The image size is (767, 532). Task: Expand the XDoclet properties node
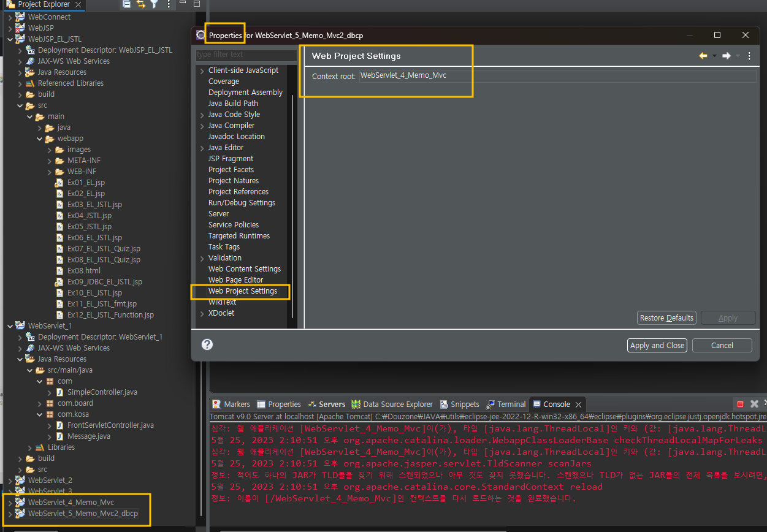tap(202, 313)
